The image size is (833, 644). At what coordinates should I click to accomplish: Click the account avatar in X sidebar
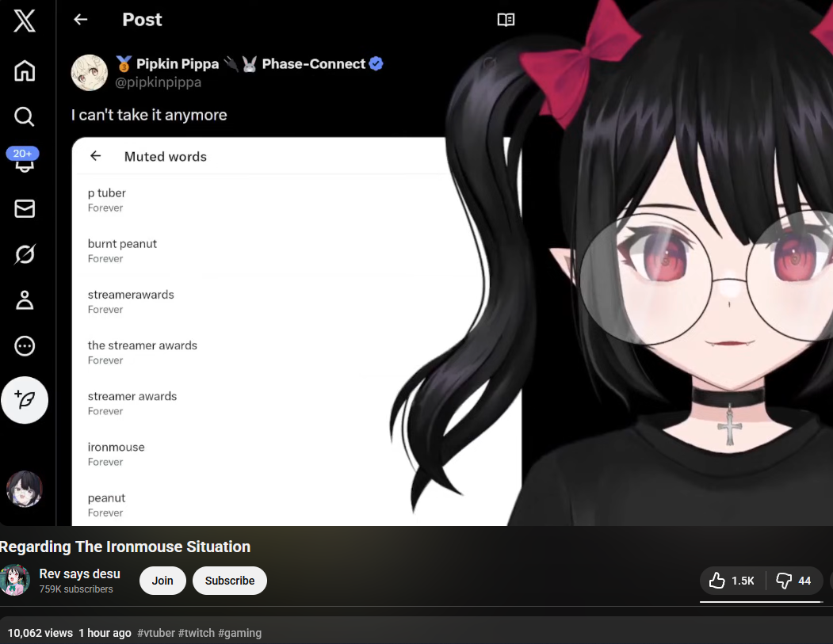coord(25,489)
